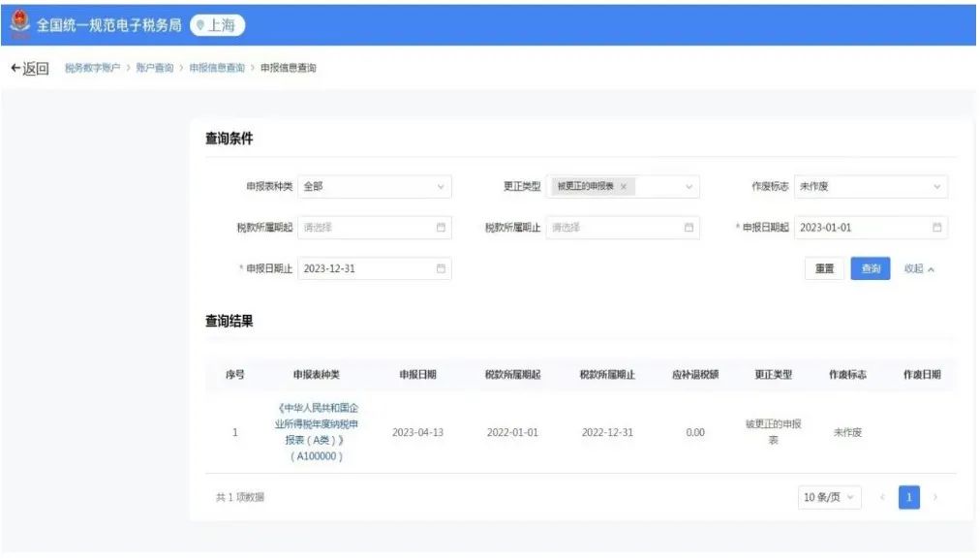
Task: Click the 查询 search button
Action: click(871, 268)
